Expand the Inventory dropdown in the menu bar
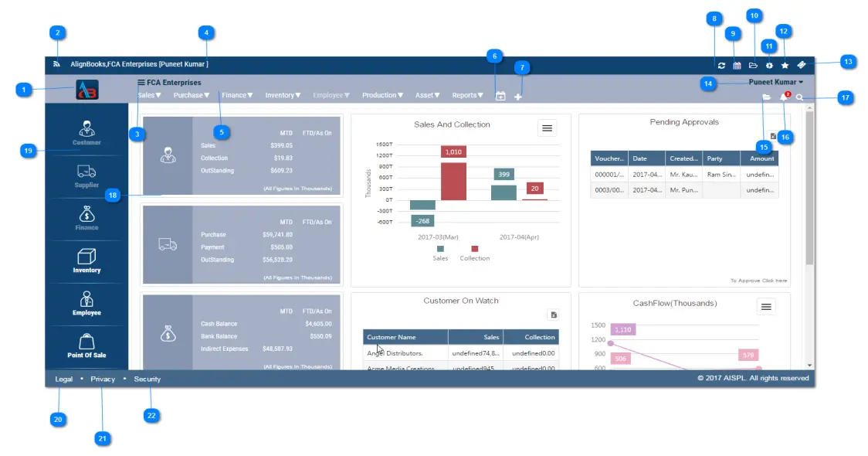This screenshot has width=868, height=456. click(283, 95)
